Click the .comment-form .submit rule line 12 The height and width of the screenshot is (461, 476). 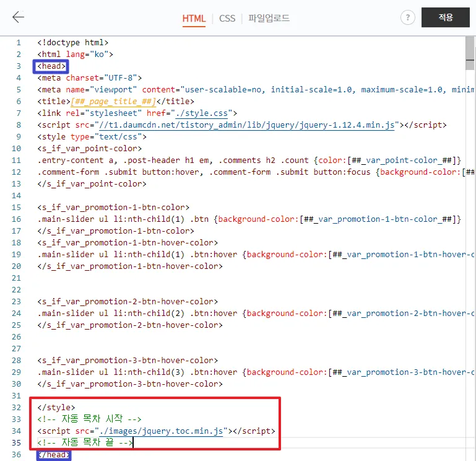tap(256, 172)
